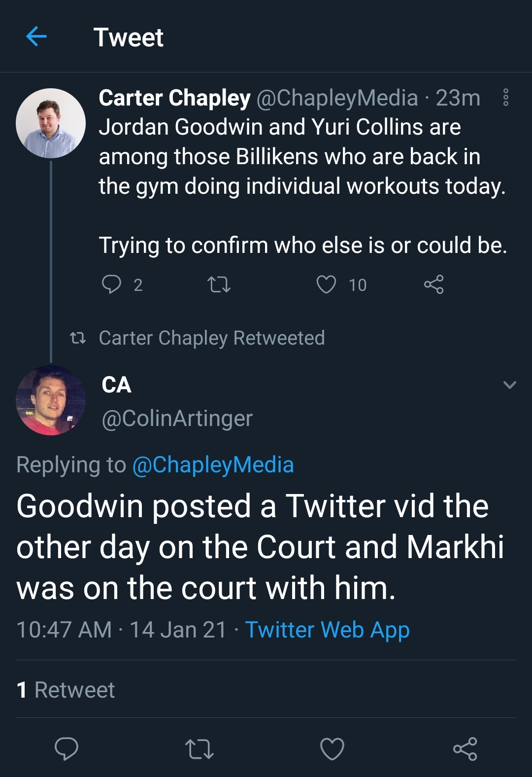
Task: Share CA's tweet using the bottom share icon
Action: coord(465,749)
